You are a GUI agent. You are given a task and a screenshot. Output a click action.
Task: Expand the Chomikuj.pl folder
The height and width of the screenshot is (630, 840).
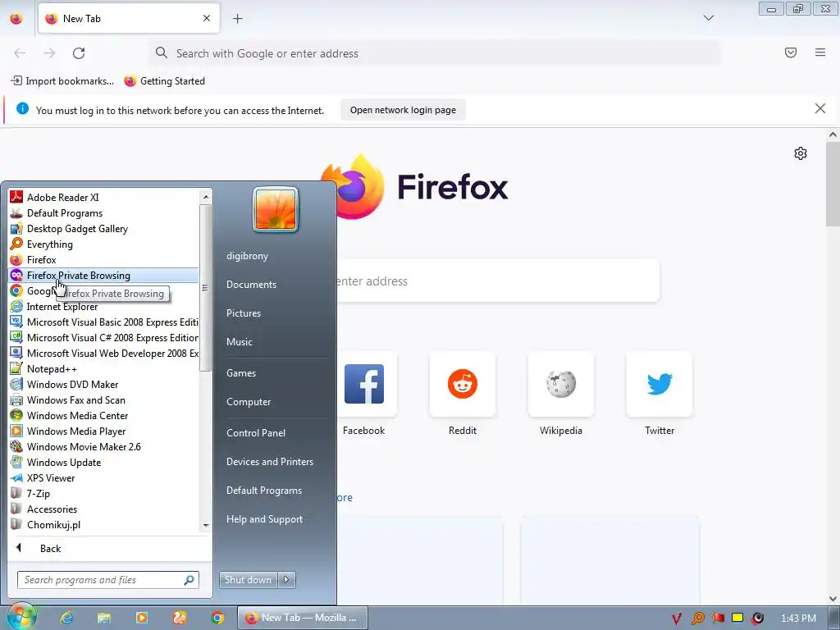point(103,524)
